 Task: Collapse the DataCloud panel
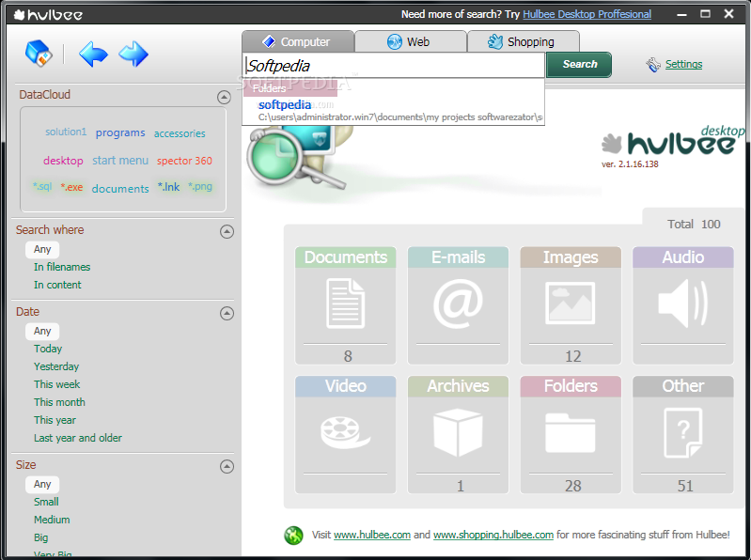click(x=224, y=97)
